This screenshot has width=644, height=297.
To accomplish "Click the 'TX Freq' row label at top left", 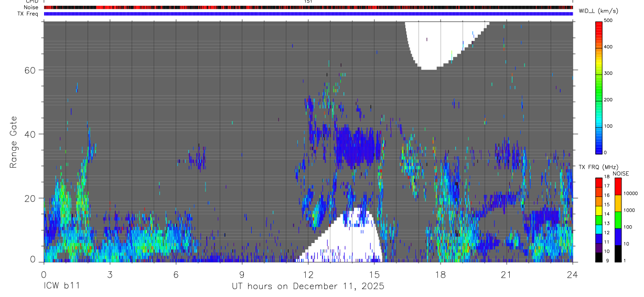I will click(x=29, y=14).
